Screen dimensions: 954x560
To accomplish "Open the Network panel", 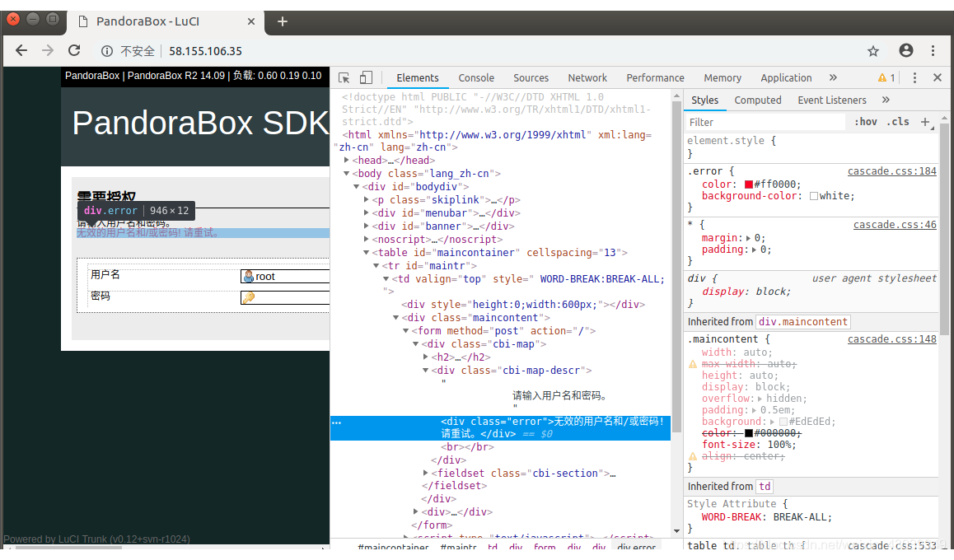I will pyautogui.click(x=587, y=78).
